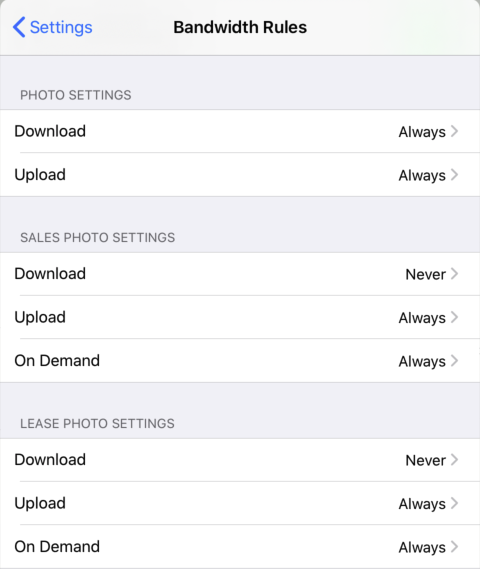Open Lease Photo Download row
The width and height of the screenshot is (480, 569).
click(x=240, y=460)
